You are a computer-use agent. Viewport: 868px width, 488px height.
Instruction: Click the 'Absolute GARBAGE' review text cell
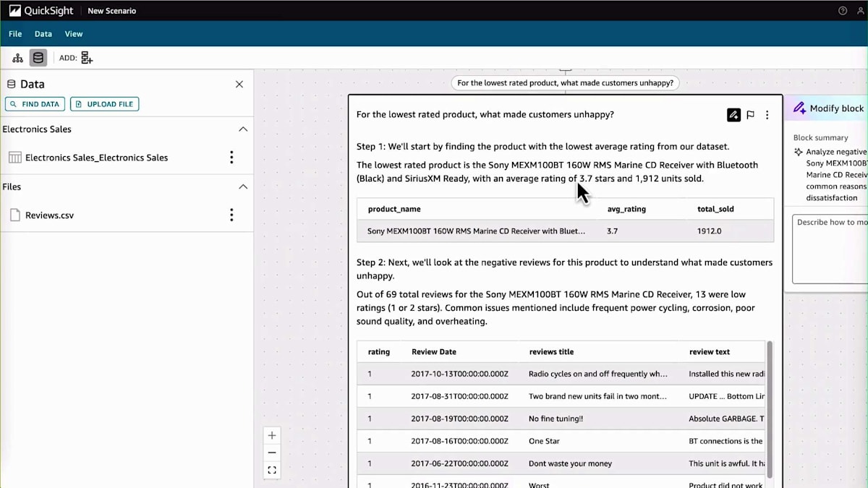[726, 419]
